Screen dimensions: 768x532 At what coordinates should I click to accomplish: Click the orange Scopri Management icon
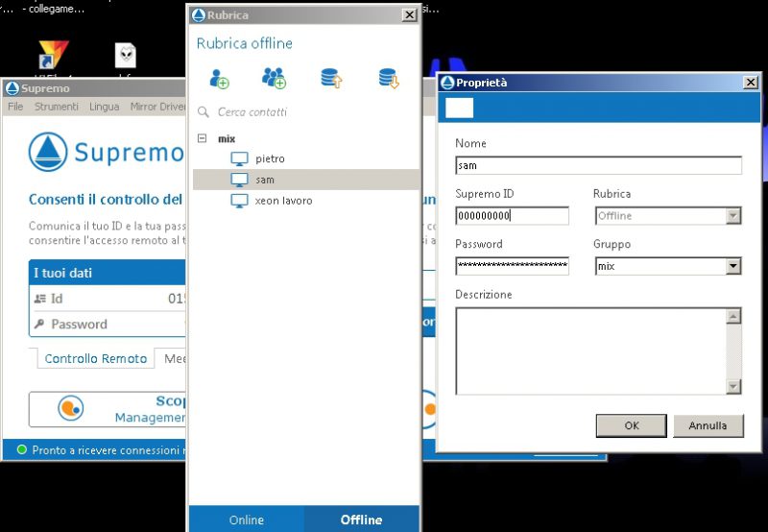(70, 408)
